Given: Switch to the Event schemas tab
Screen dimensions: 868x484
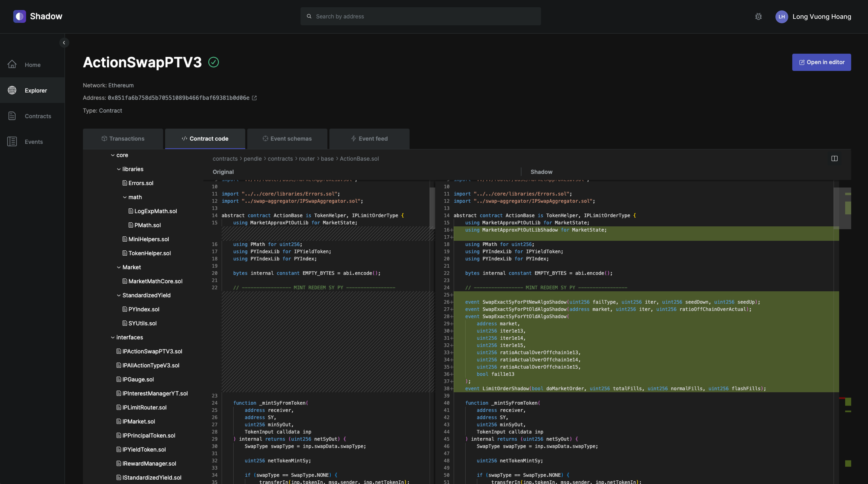Looking at the screenshot, I should [x=287, y=139].
